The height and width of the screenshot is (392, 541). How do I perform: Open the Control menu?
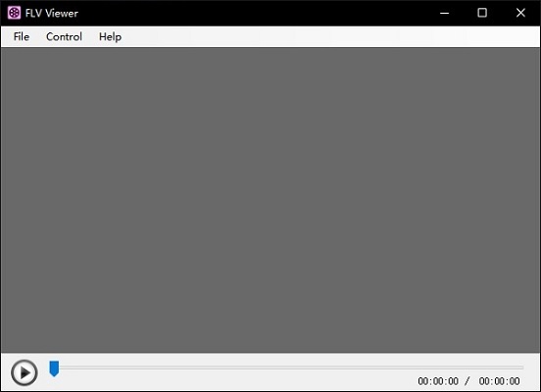pyautogui.click(x=64, y=36)
